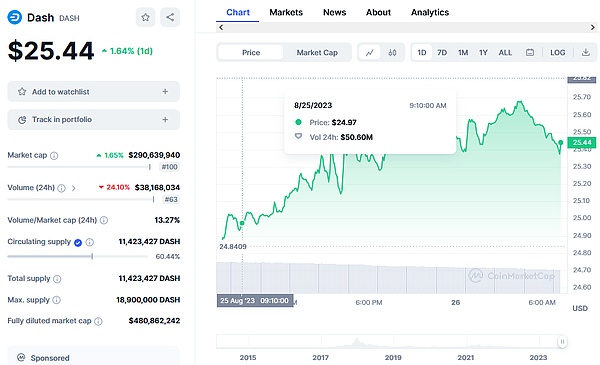Click the timeline range slider handle
Viewport: 600px width, 365px height.
click(562, 341)
